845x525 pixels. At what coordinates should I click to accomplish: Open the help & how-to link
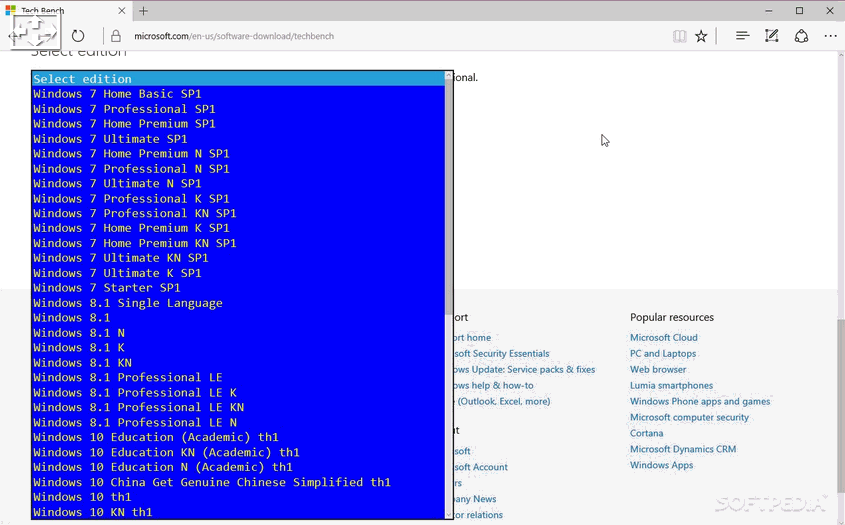[494, 385]
